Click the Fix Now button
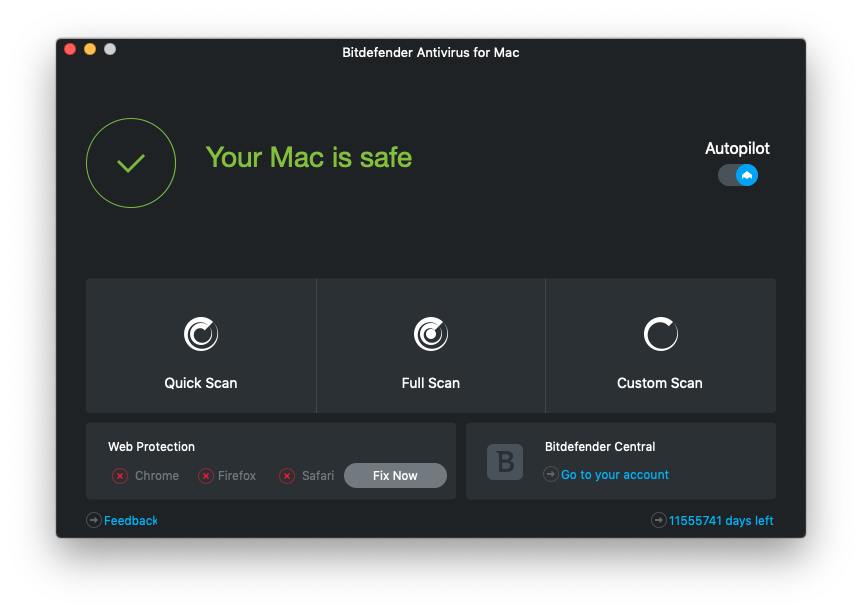The image size is (862, 612). click(395, 476)
